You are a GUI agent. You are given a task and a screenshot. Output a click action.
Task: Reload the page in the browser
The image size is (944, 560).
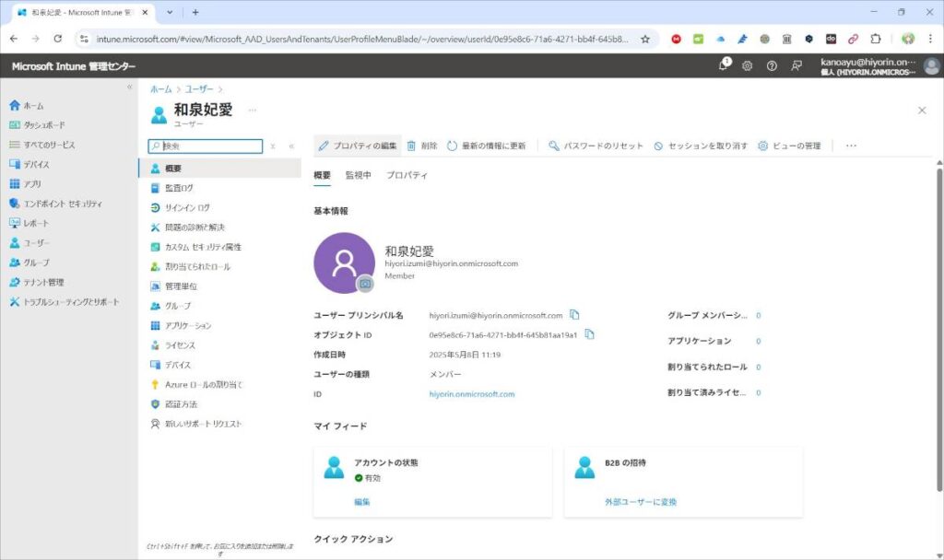pos(58,39)
